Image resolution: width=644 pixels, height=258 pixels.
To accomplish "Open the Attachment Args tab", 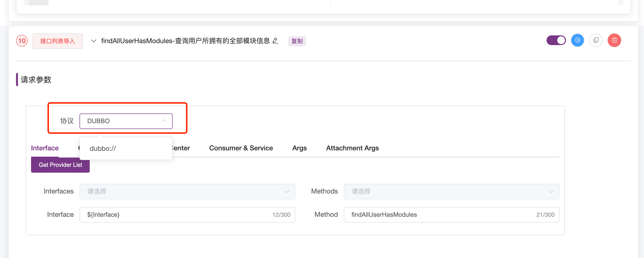I will [x=352, y=148].
